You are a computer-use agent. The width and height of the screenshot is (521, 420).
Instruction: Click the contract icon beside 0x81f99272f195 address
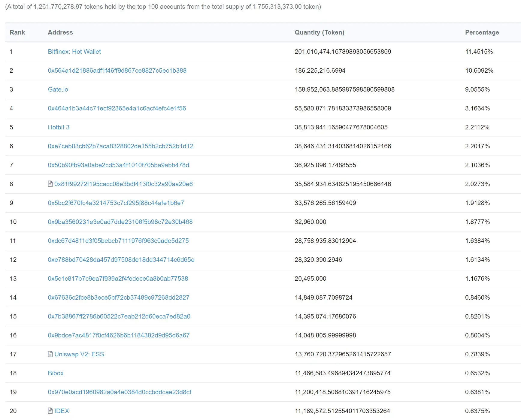[50, 184]
